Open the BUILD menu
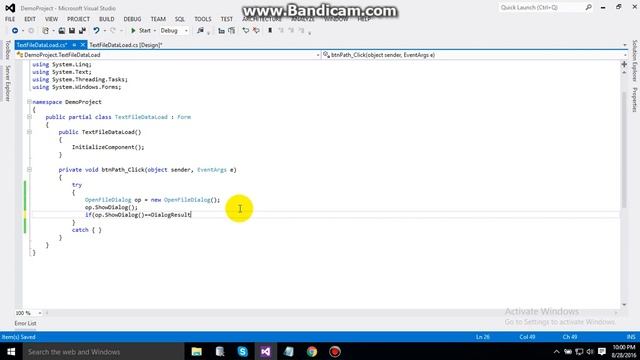This screenshot has height=360, width=640. tap(107, 19)
